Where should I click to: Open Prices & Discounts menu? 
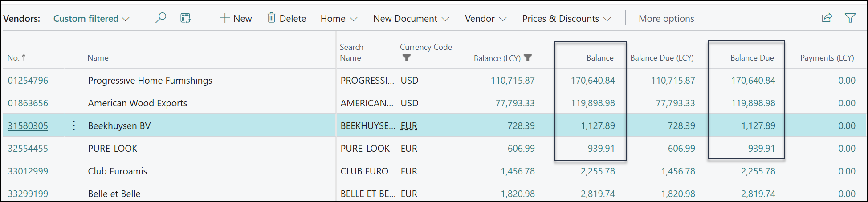point(566,19)
